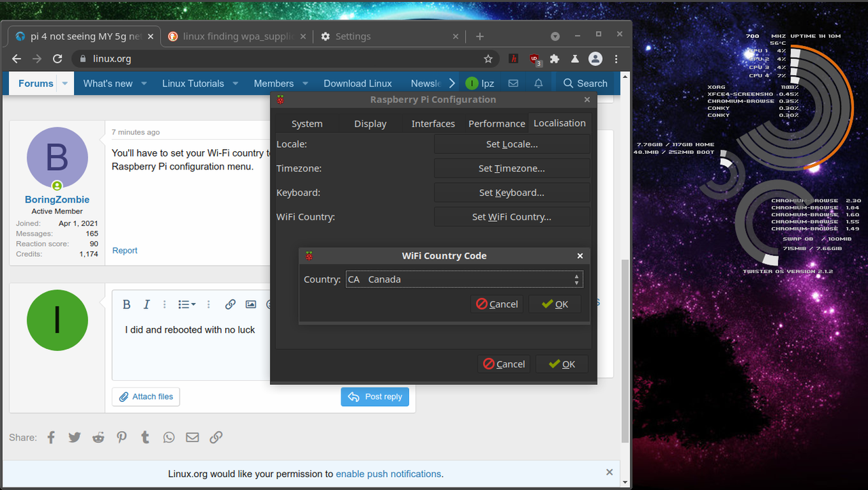Viewport: 868px width, 490px height.
Task: Dismiss the push notification banner
Action: [x=610, y=472]
